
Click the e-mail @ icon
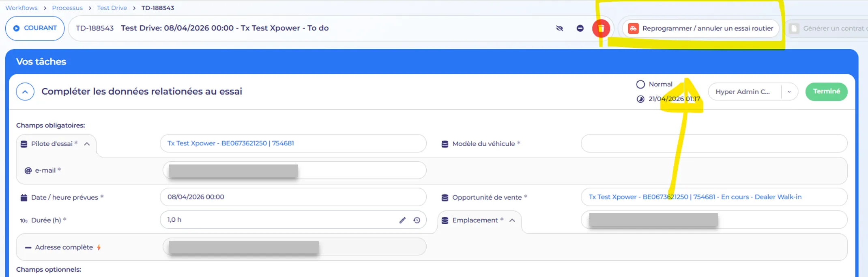[x=28, y=171]
